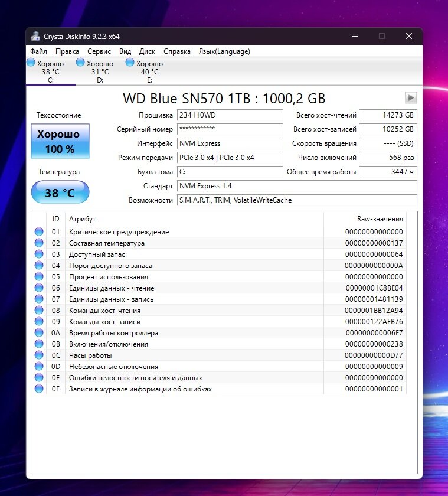Click status icon for 09 Команды хост-записи
Viewport: 448px width, 496px height.
(x=39, y=321)
